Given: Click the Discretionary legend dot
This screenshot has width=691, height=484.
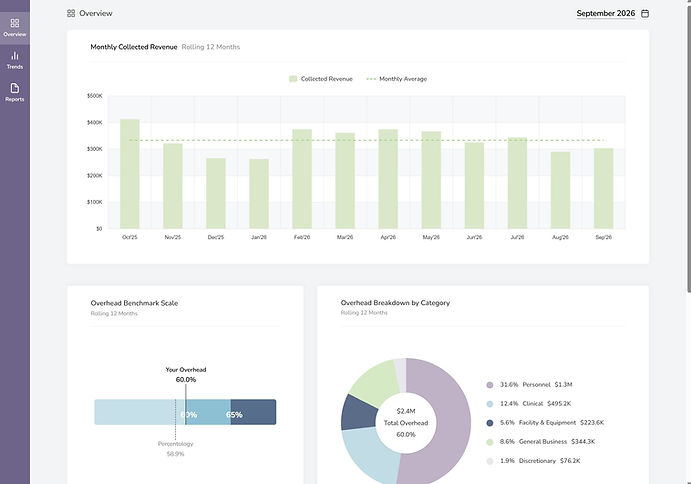Looking at the screenshot, I should [490, 461].
